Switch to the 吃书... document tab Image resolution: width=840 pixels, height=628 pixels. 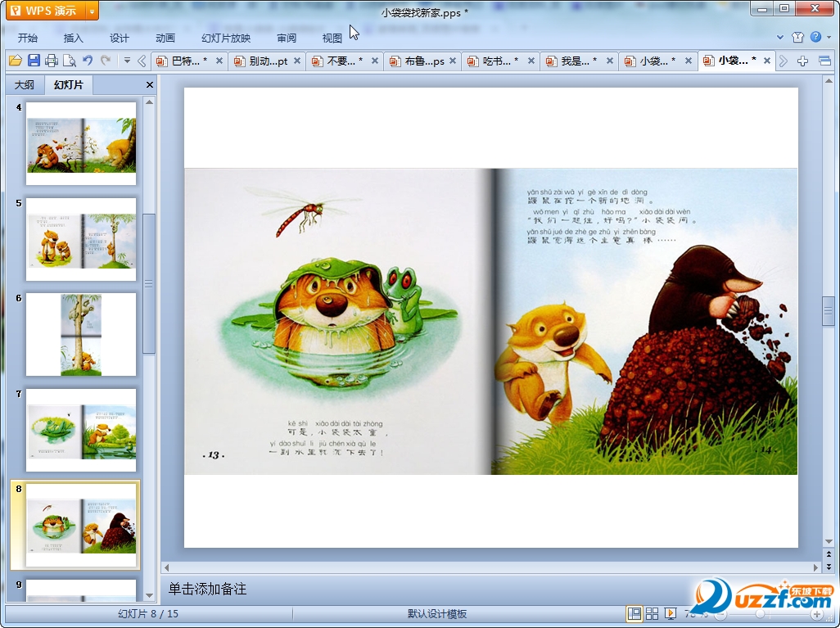[x=495, y=61]
